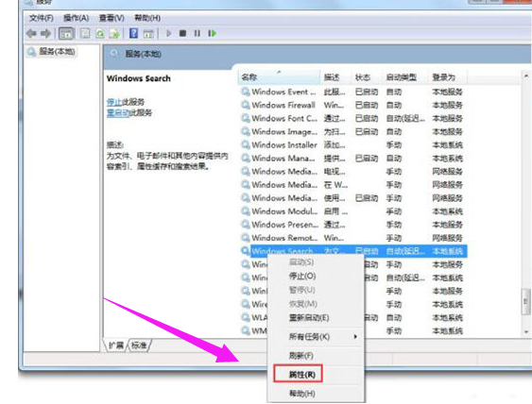The height and width of the screenshot is (404, 532).
Task: Select 服务(本地) in the left tree
Action: click(x=57, y=52)
